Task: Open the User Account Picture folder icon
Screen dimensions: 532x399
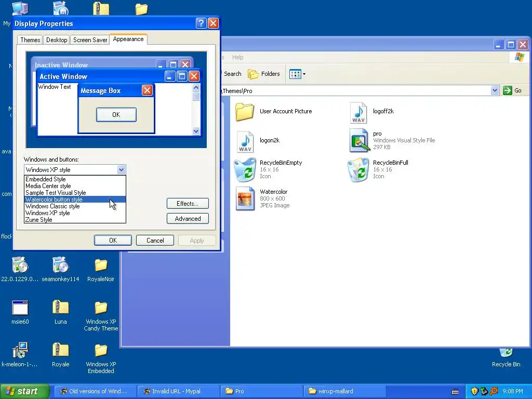Action: pyautogui.click(x=244, y=112)
